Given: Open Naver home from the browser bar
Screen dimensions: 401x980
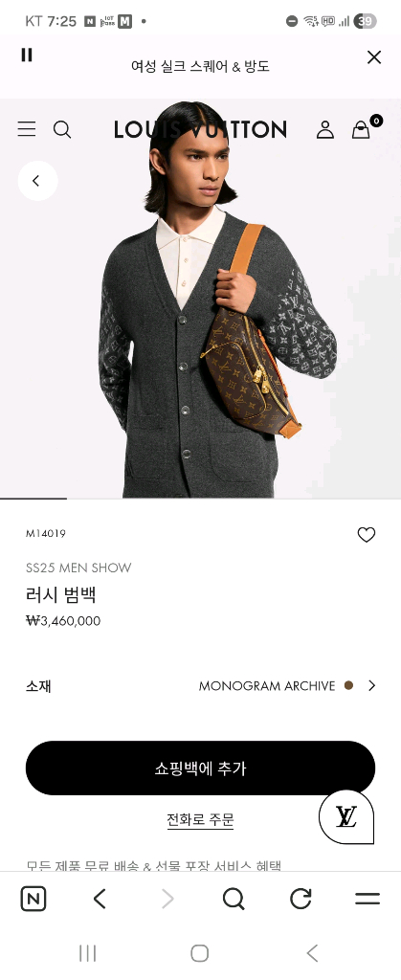Looking at the screenshot, I should tap(33, 900).
